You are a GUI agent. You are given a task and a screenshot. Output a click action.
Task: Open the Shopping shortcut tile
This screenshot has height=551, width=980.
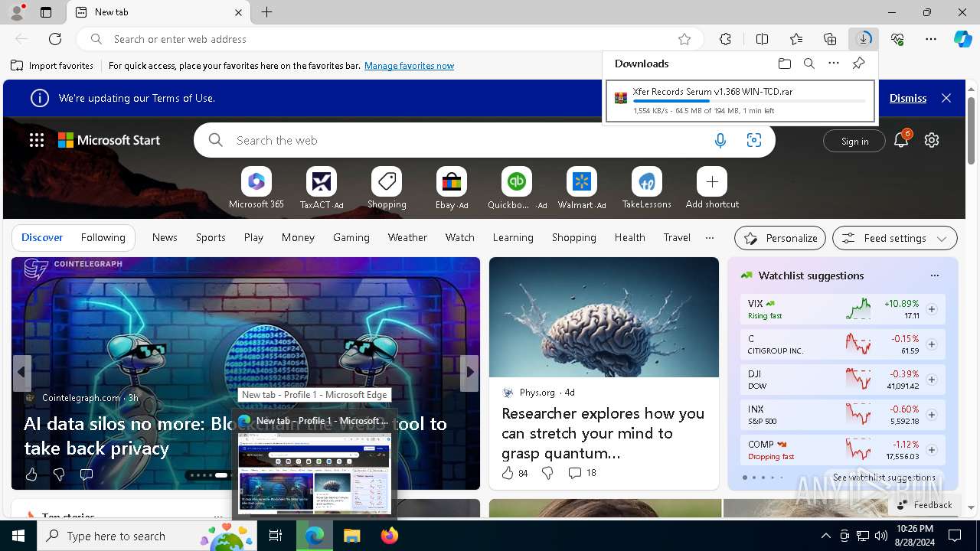[387, 188]
